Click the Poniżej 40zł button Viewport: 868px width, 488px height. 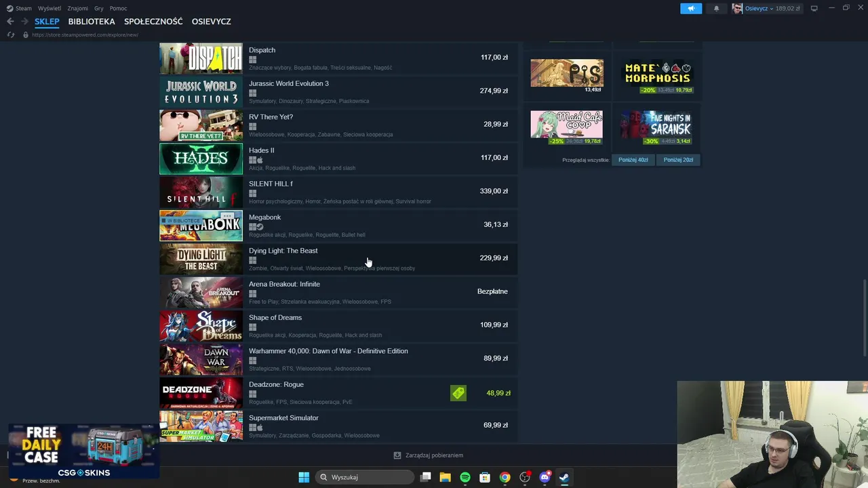point(633,160)
